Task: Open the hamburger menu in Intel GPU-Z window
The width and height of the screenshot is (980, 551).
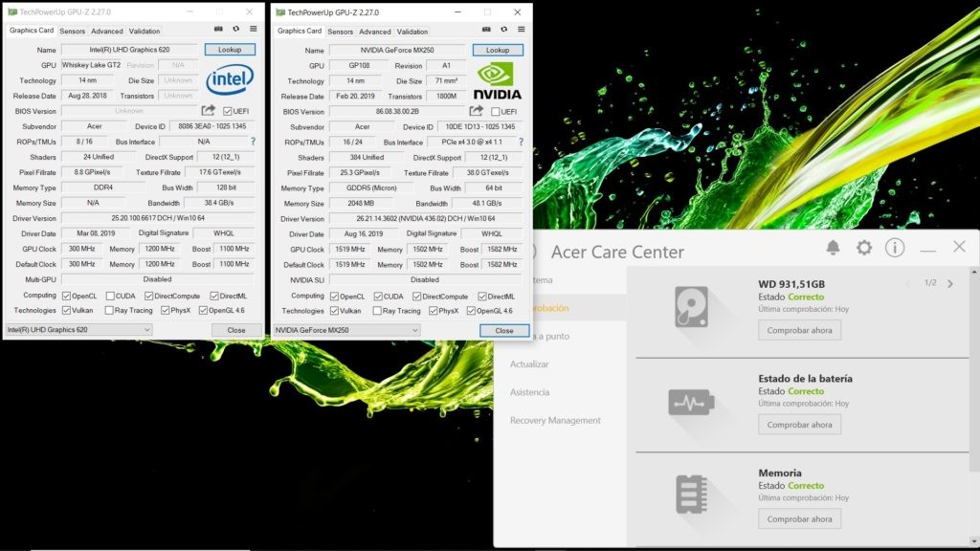Action: pyautogui.click(x=253, y=29)
